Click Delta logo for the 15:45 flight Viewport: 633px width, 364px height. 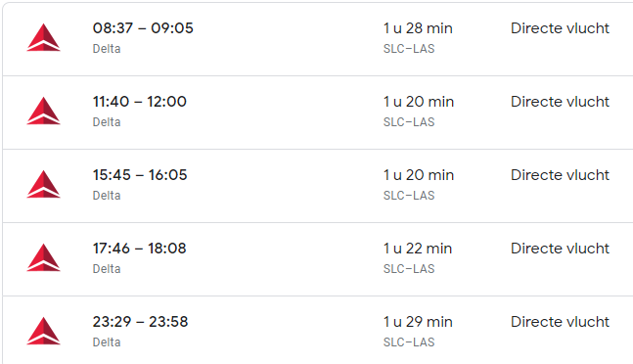coord(44,184)
